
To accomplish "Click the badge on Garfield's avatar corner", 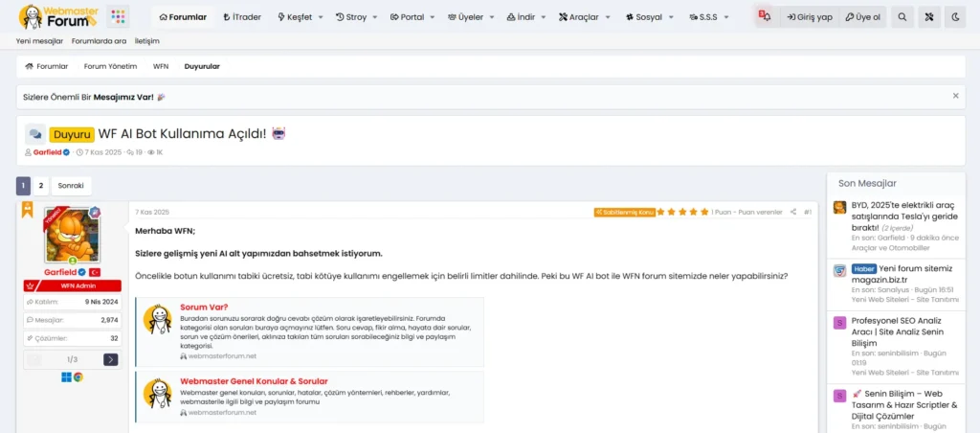I will (x=95, y=212).
